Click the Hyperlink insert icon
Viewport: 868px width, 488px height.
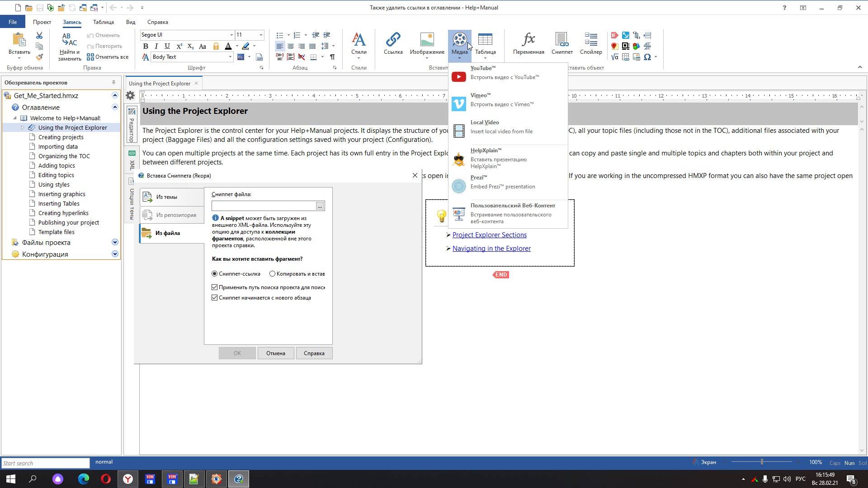(x=393, y=43)
